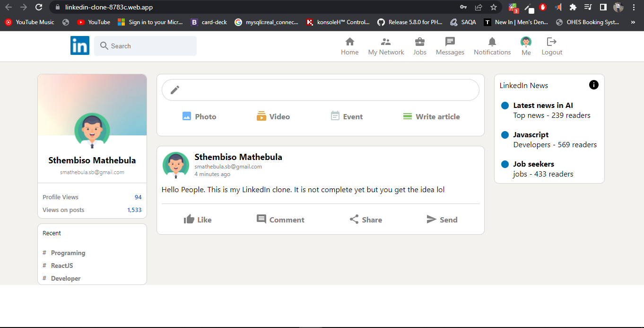This screenshot has height=328, width=644.
Task: Add a Photo to a new post
Action: (199, 116)
